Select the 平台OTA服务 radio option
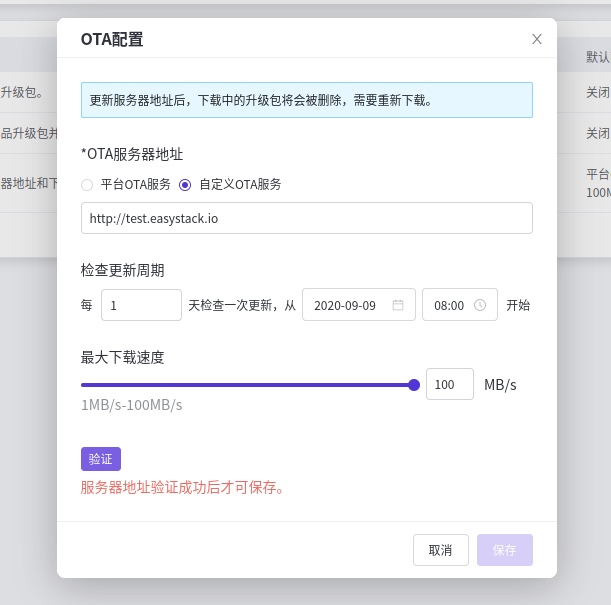Image resolution: width=611 pixels, height=605 pixels. click(x=87, y=184)
